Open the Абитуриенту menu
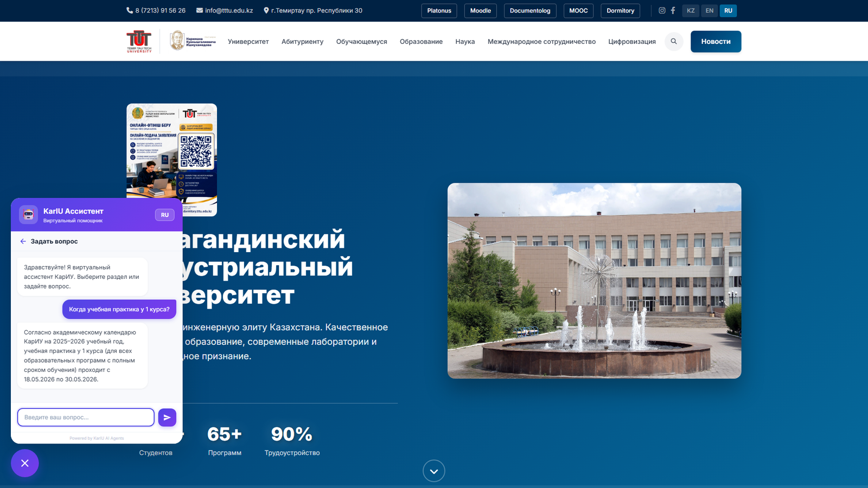 click(302, 42)
